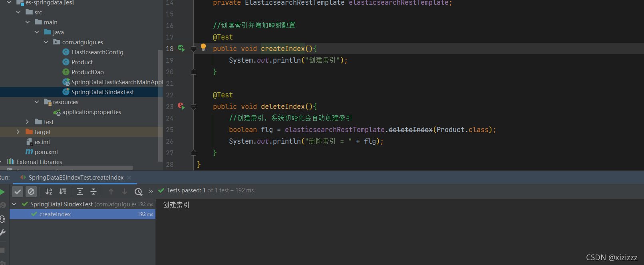Click the project tree vertical scrollbar
Image resolution: width=644 pixels, height=265 pixels.
161,106
